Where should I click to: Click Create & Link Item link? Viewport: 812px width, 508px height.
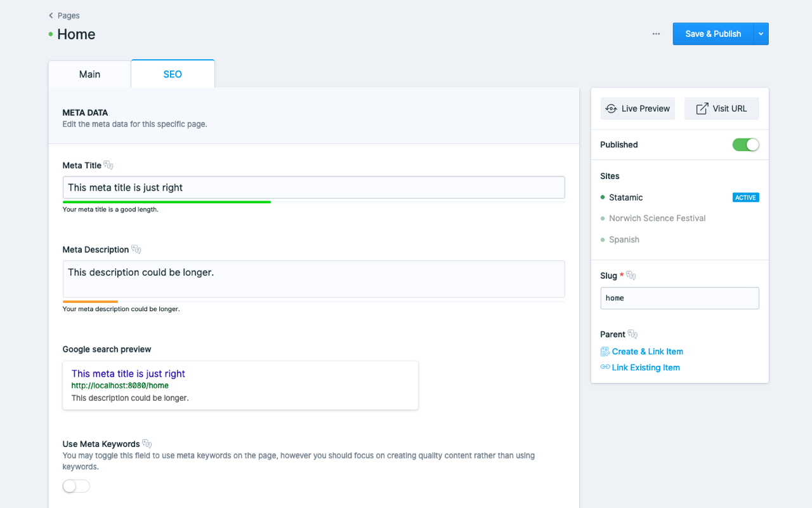pos(647,352)
